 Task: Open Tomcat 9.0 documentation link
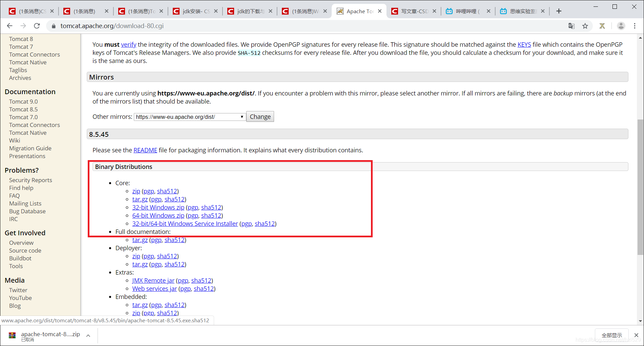pyautogui.click(x=23, y=102)
